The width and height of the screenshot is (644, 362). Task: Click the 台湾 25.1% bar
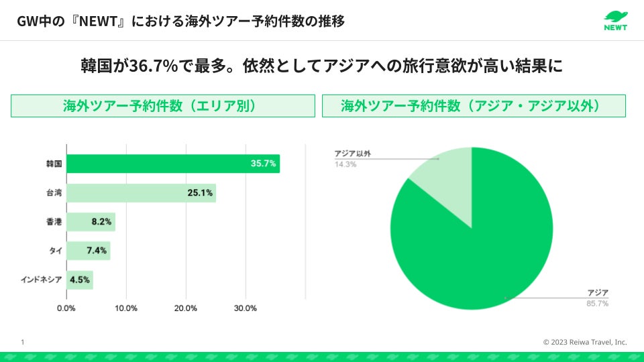click(141, 193)
